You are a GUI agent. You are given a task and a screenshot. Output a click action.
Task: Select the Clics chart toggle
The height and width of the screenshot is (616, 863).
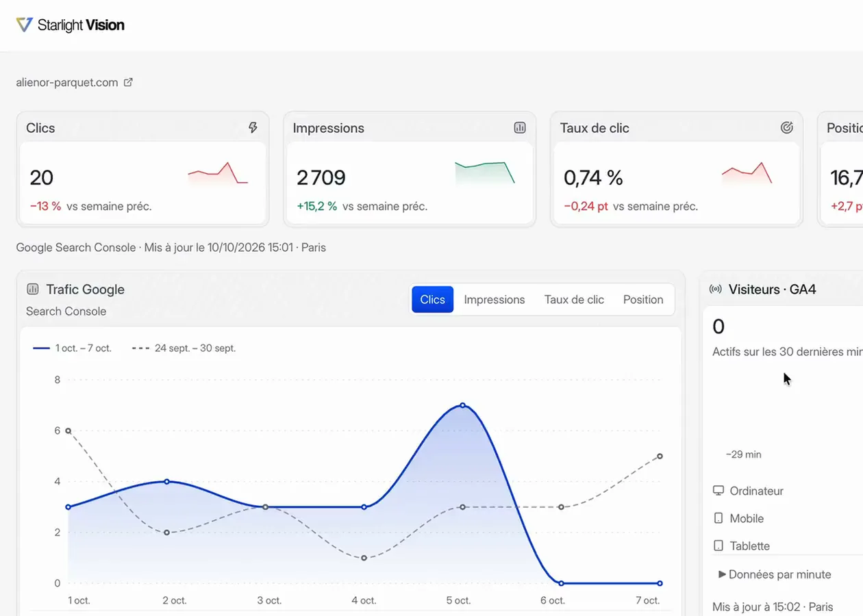point(432,300)
